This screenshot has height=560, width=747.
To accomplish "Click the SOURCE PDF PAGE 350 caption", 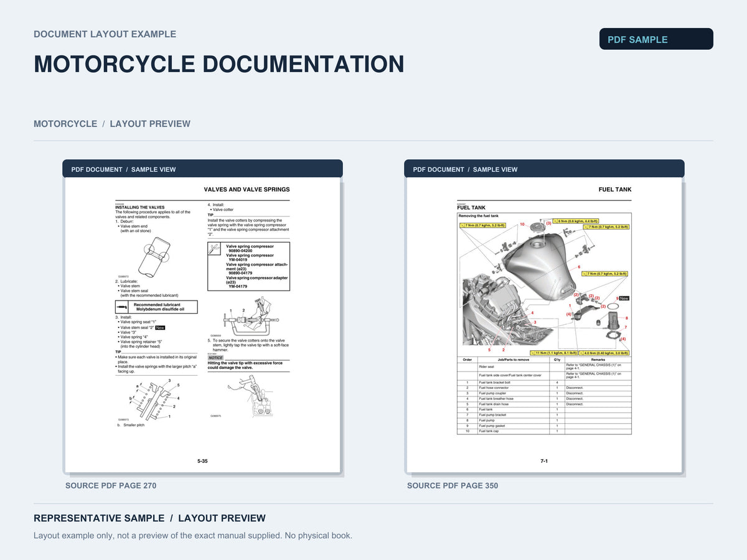I will click(x=453, y=485).
